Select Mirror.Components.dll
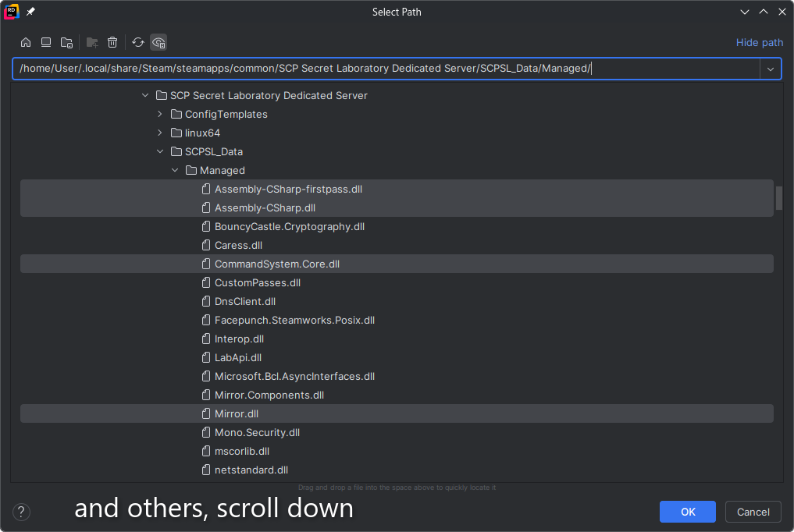 (397, 395)
